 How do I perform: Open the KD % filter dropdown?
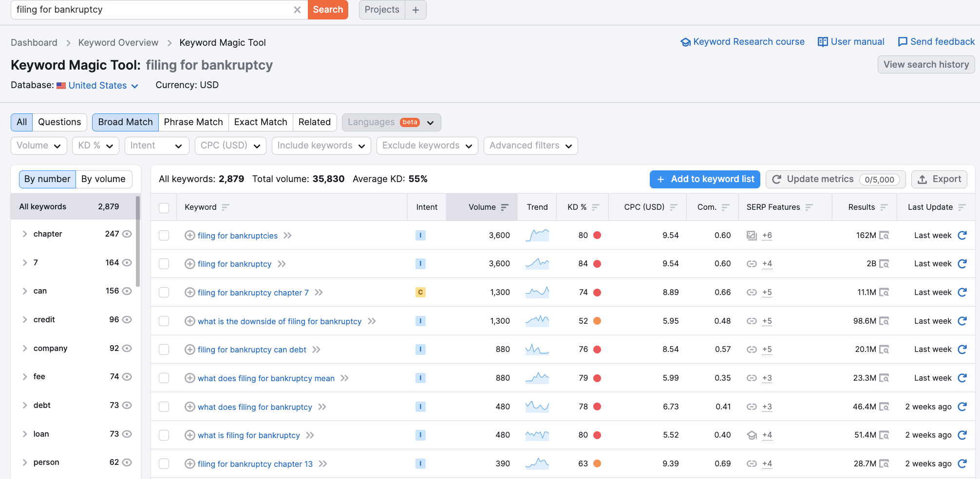(95, 146)
